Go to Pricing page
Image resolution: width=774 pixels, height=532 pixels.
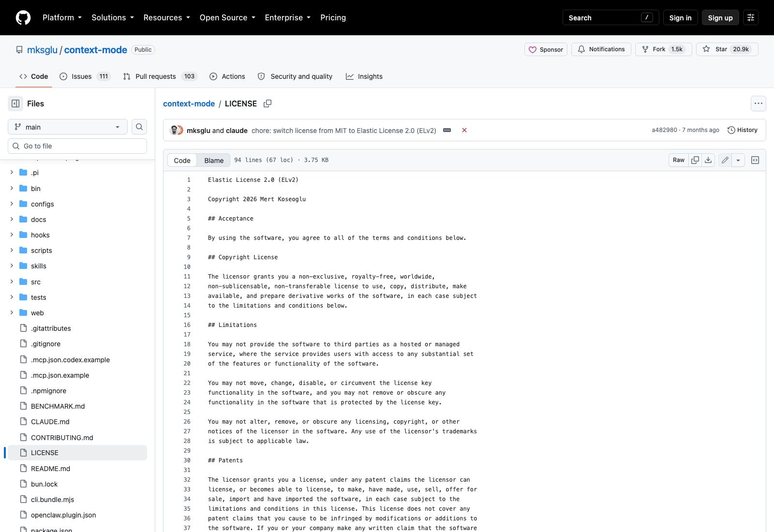(333, 17)
